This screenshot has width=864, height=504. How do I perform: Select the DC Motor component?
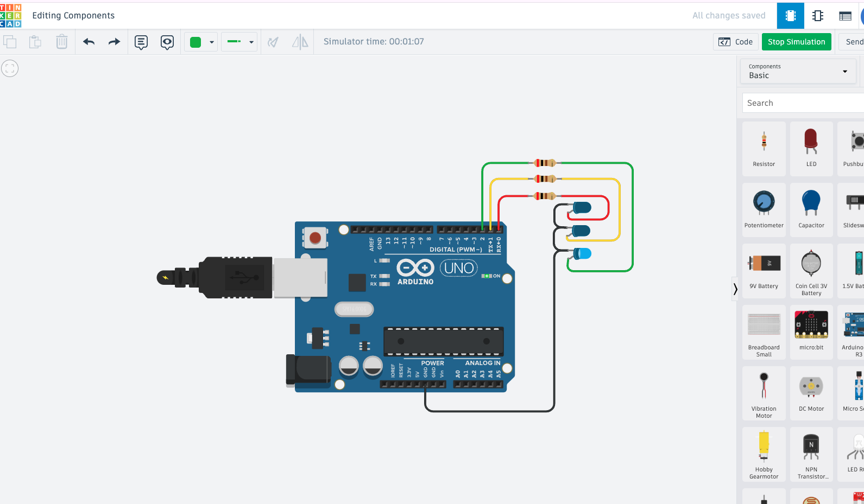[811, 393]
